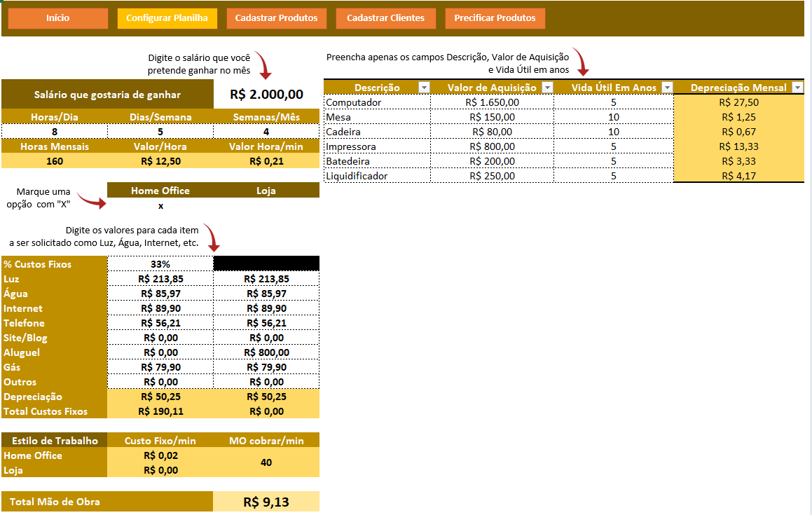Open the Configurar Planilha tab
Viewport: 812px width, 515px height.
(x=167, y=18)
